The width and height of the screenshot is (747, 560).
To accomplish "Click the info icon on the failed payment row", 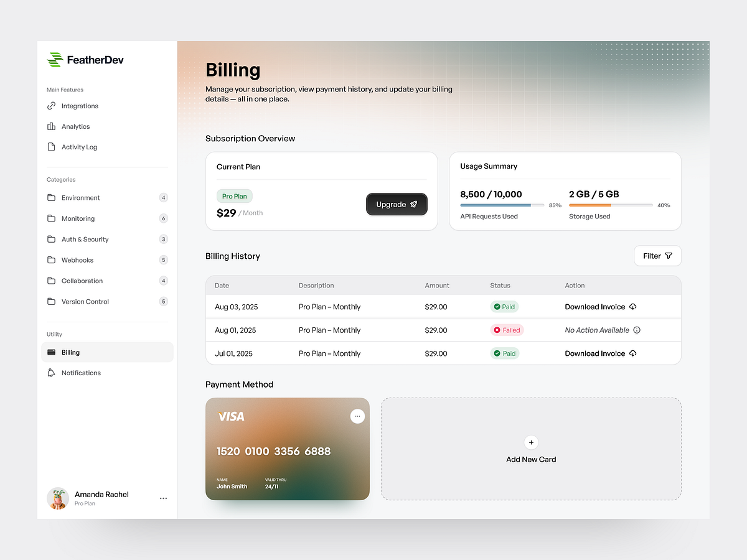I will pos(636,330).
